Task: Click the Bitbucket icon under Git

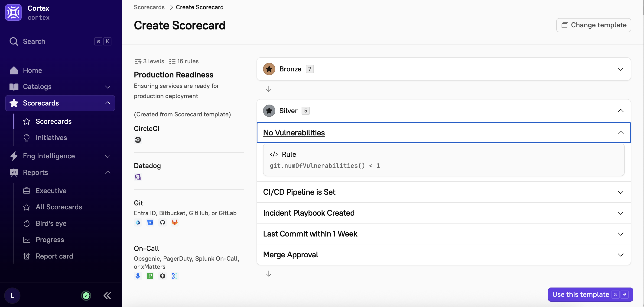Action: (150, 222)
